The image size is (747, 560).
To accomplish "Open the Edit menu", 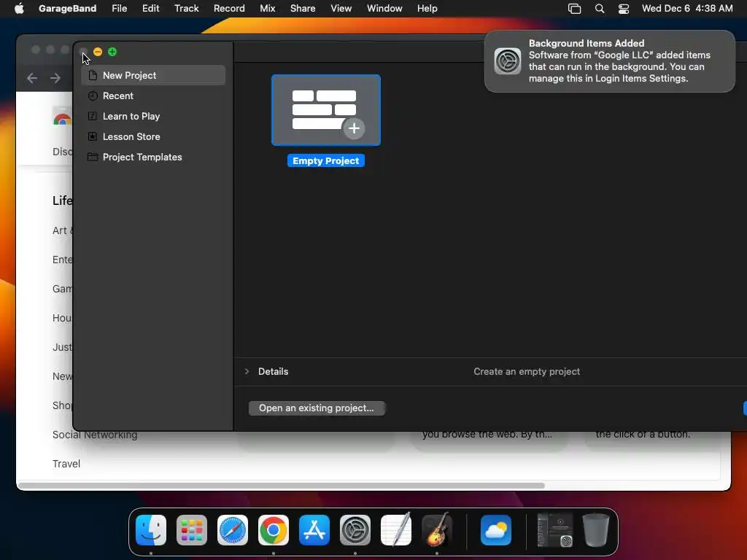I will 150,8.
